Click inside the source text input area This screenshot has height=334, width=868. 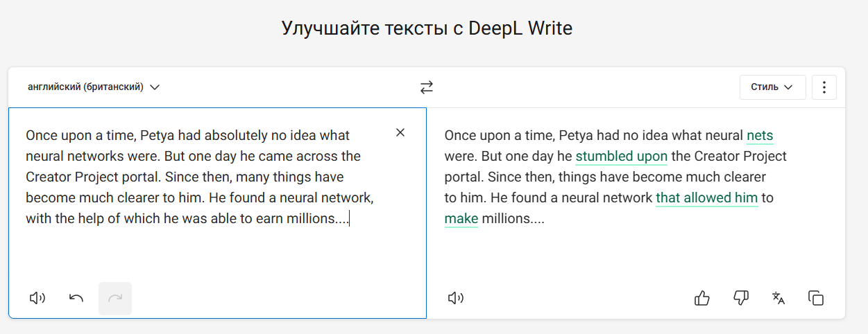(x=217, y=213)
